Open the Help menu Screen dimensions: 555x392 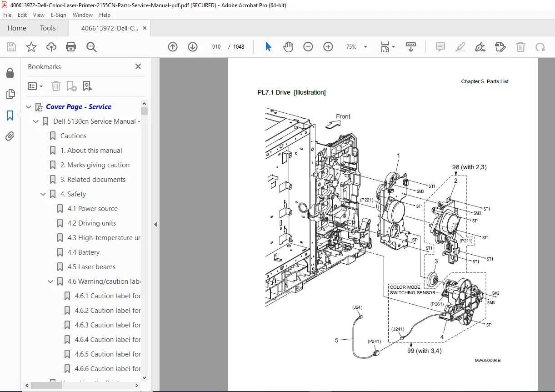coord(105,15)
